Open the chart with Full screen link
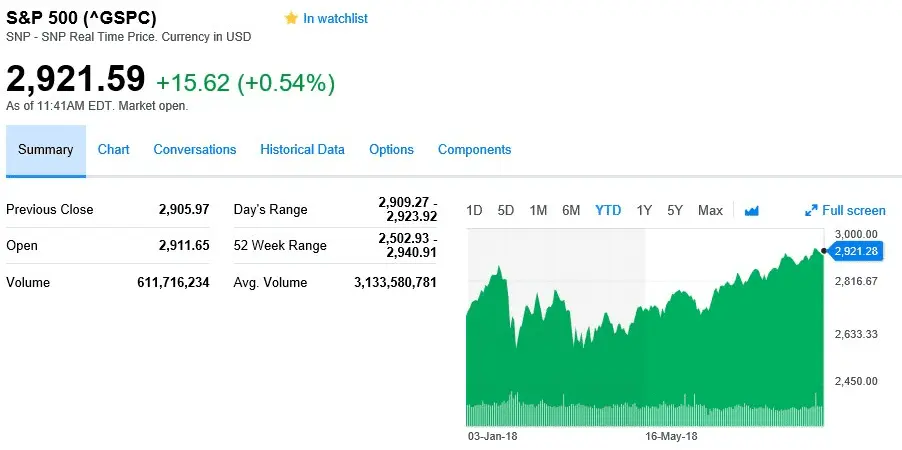This screenshot has height=450, width=902. click(853, 210)
